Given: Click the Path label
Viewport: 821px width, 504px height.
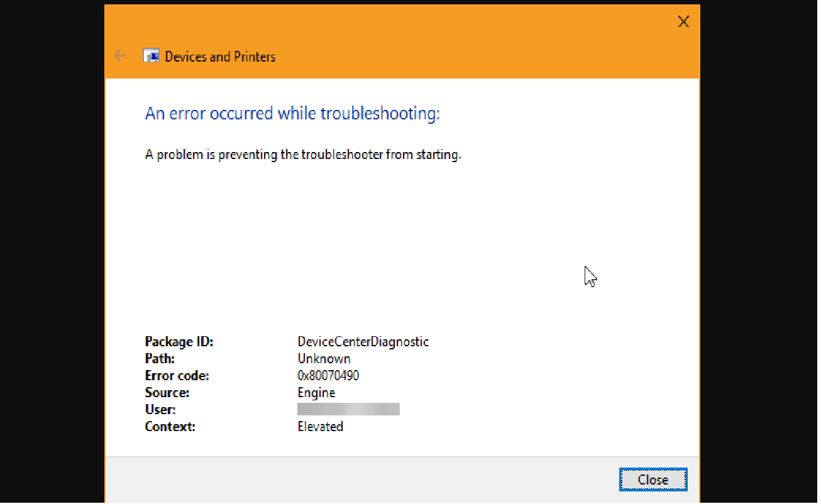Looking at the screenshot, I should coord(160,358).
